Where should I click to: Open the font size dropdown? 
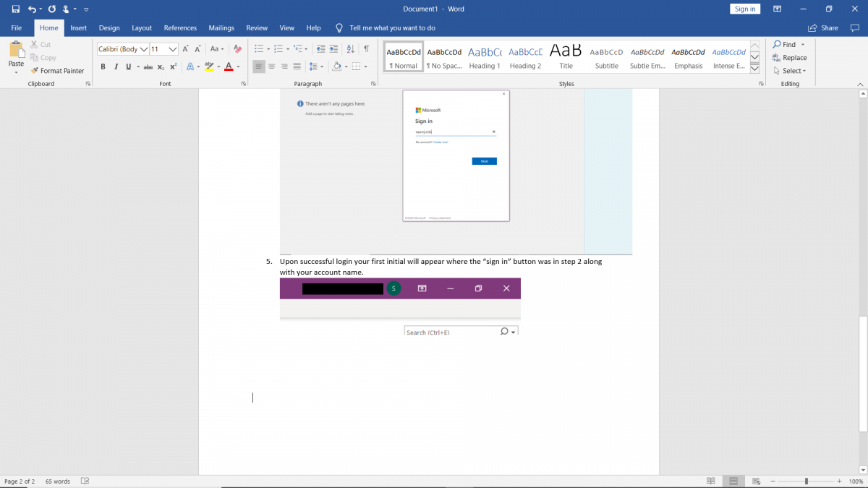pyautogui.click(x=173, y=49)
